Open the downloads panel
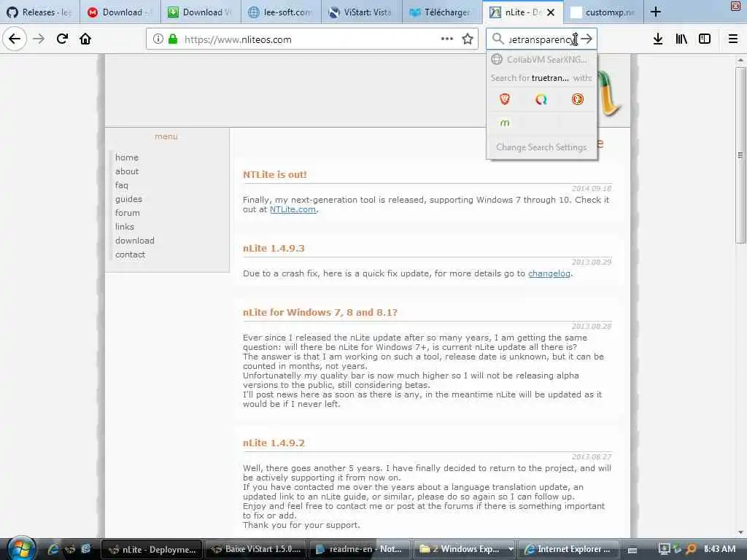The height and width of the screenshot is (560, 747). [x=658, y=39]
